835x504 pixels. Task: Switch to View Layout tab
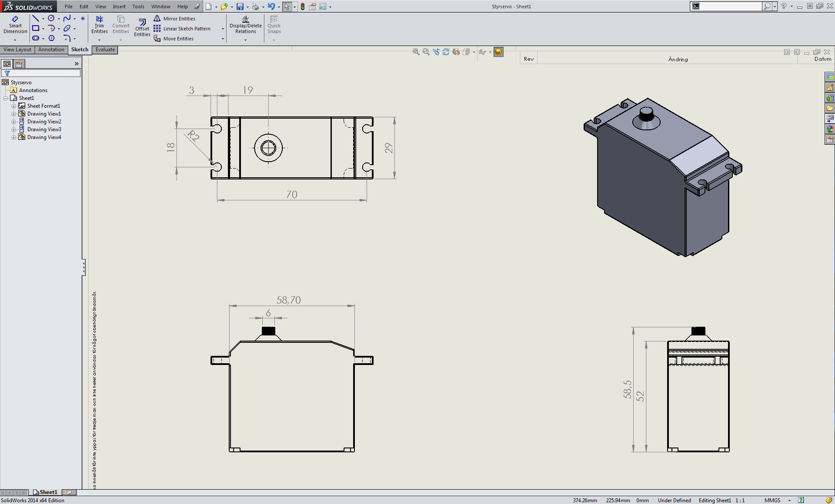pos(17,50)
